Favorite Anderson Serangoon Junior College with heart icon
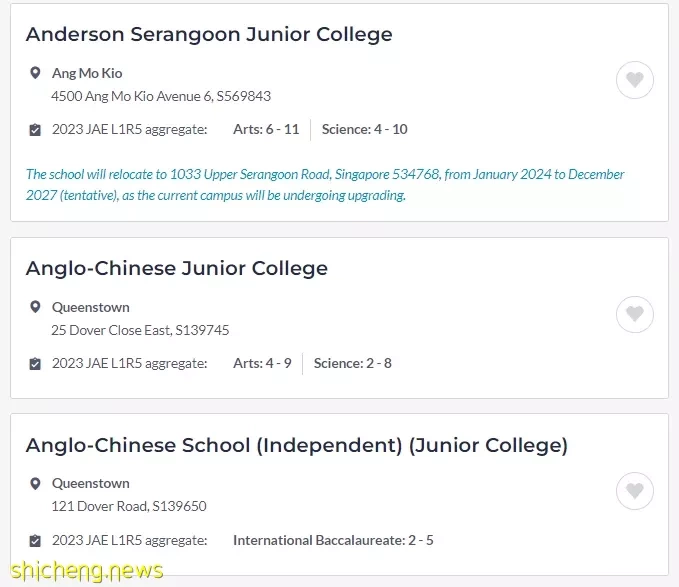Viewport: 679px width, 587px height. tap(634, 80)
